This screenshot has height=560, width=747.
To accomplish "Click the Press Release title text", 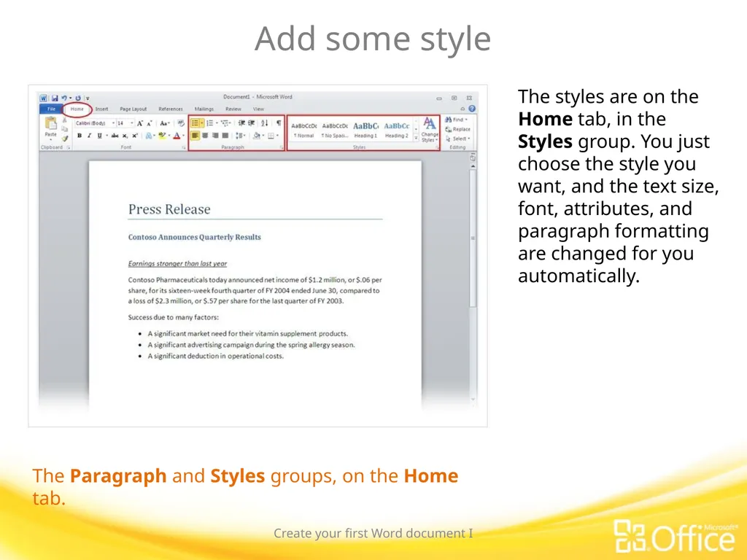I will 169,209.
